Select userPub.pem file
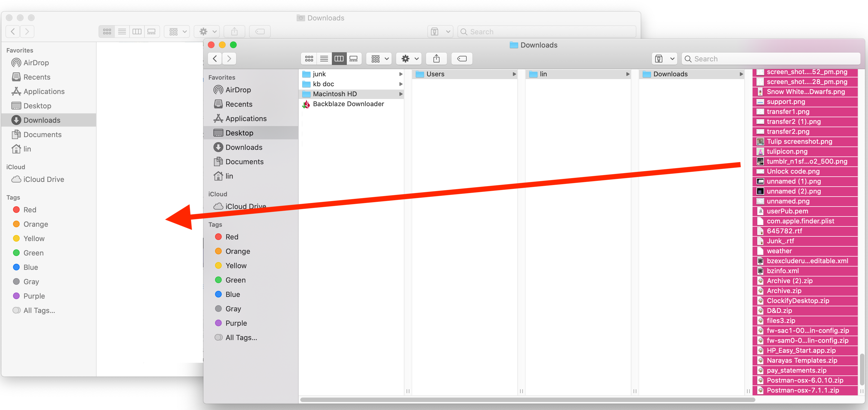Image resolution: width=868 pixels, height=410 pixels. coord(805,211)
